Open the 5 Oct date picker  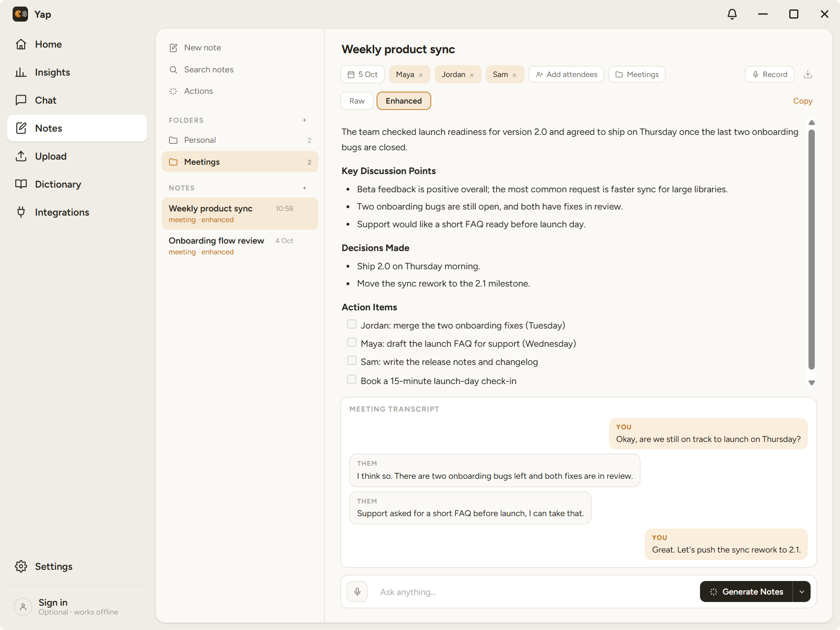click(363, 74)
